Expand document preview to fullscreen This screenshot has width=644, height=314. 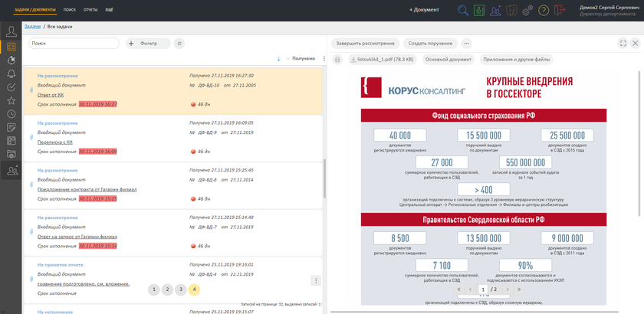623,44
